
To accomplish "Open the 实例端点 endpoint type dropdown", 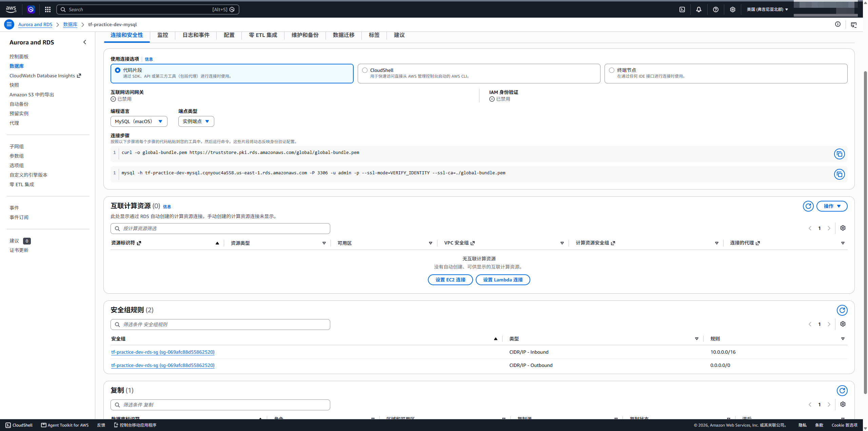I will coord(196,121).
